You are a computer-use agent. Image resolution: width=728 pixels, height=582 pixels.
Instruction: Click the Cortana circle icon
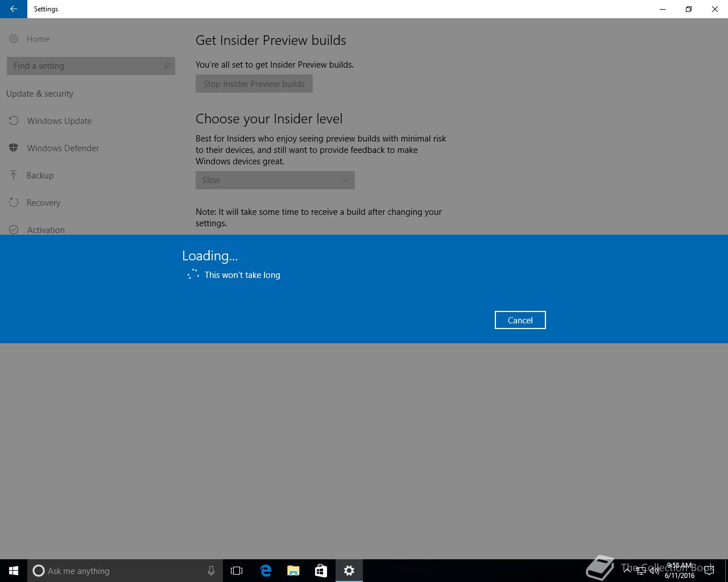coord(39,571)
